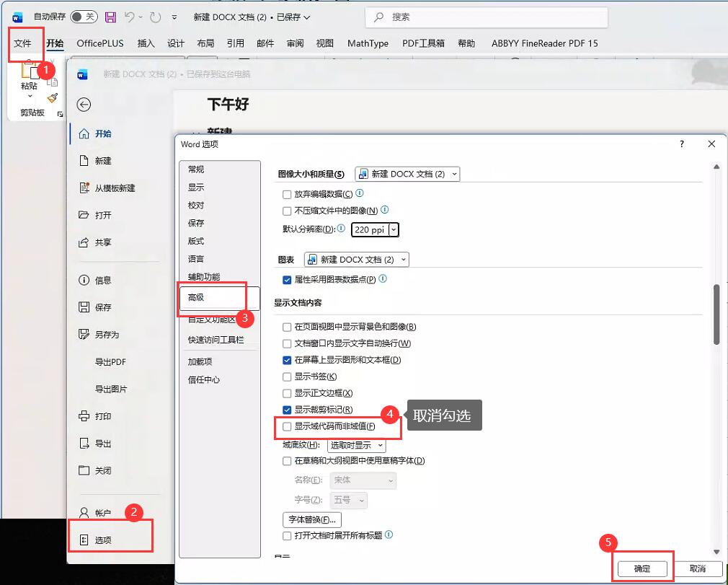This screenshot has height=585, width=728.
Task: Click the Format Painter brush icon
Action: 52,98
